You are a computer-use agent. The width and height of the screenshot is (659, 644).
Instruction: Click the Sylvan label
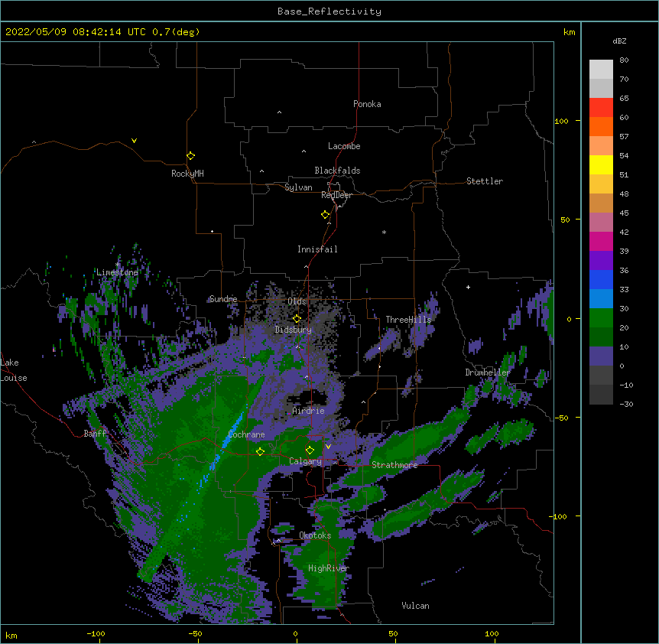click(298, 187)
